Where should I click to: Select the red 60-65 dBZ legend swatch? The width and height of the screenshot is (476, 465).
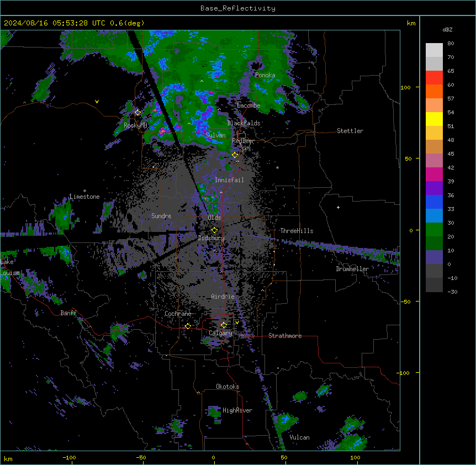(434, 78)
